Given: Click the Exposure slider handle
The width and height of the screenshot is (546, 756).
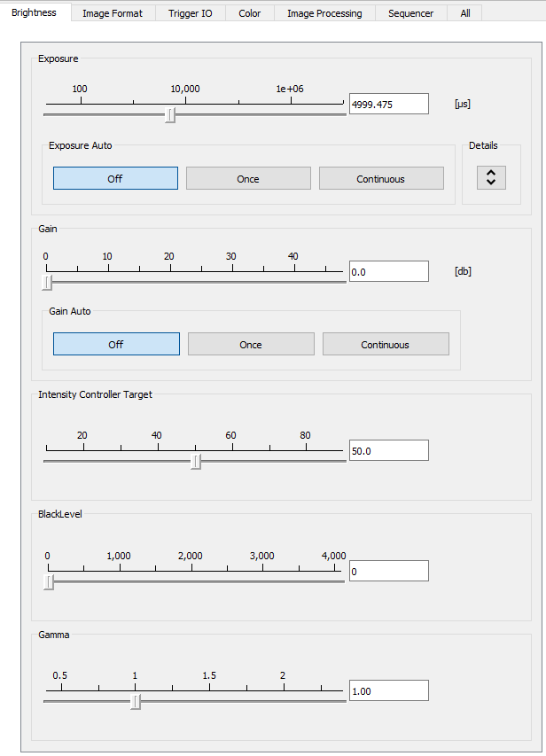Looking at the screenshot, I should [170, 115].
